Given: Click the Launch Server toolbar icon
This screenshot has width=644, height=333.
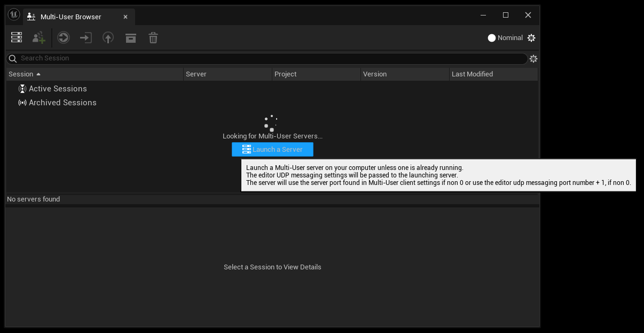Looking at the screenshot, I should click(17, 37).
